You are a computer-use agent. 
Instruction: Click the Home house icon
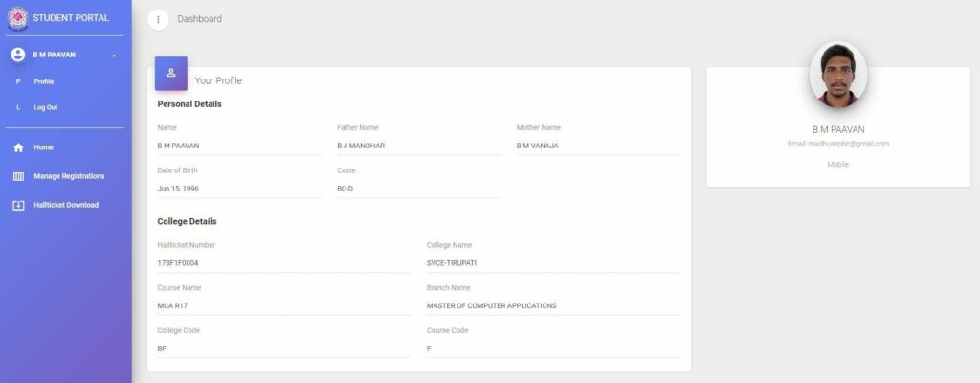tap(17, 147)
